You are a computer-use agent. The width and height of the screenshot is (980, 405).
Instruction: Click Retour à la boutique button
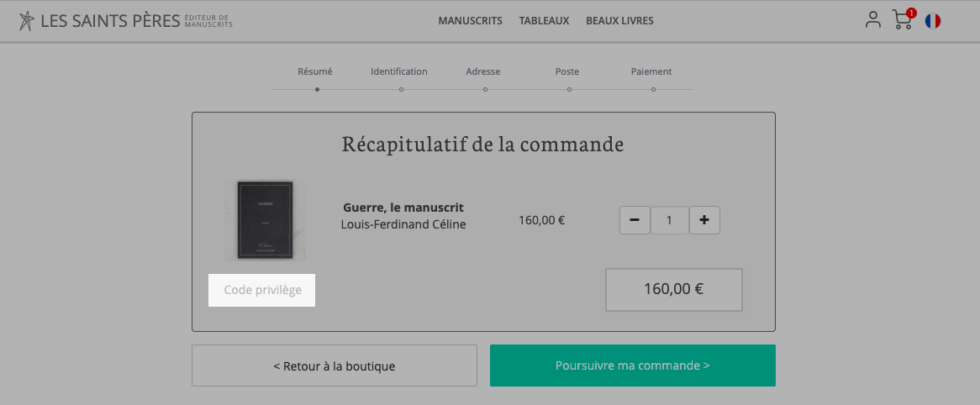335,366
